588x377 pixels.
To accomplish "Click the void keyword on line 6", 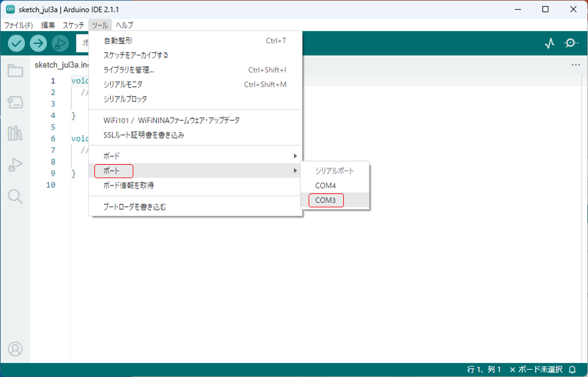I will (x=80, y=139).
